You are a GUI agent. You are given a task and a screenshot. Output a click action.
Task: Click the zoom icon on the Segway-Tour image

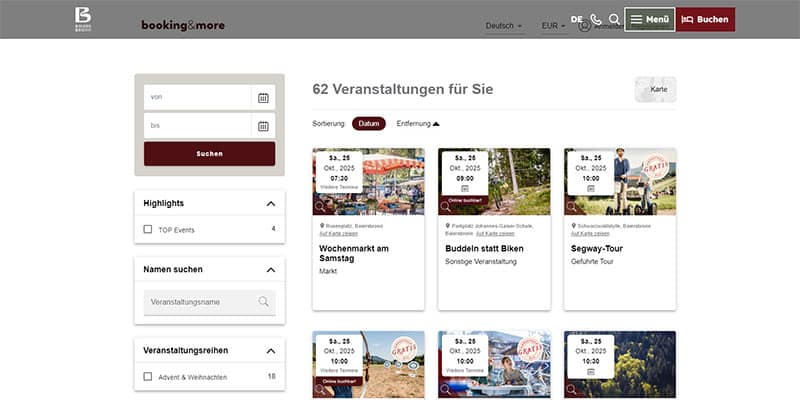(x=572, y=207)
